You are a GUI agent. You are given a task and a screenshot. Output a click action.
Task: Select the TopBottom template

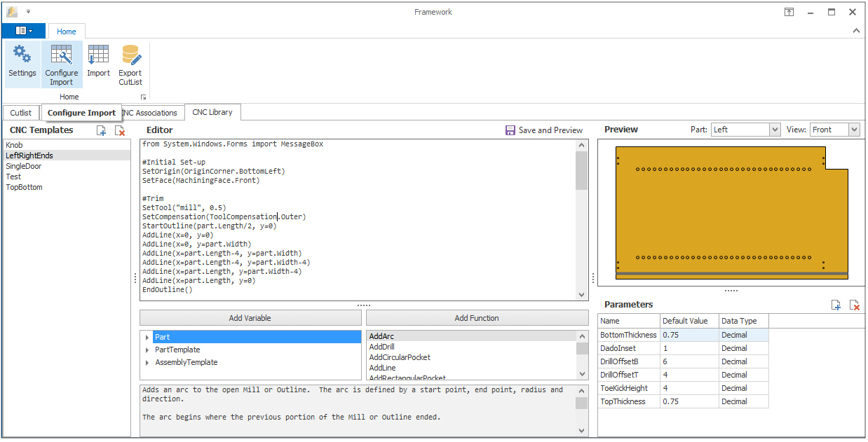(25, 188)
